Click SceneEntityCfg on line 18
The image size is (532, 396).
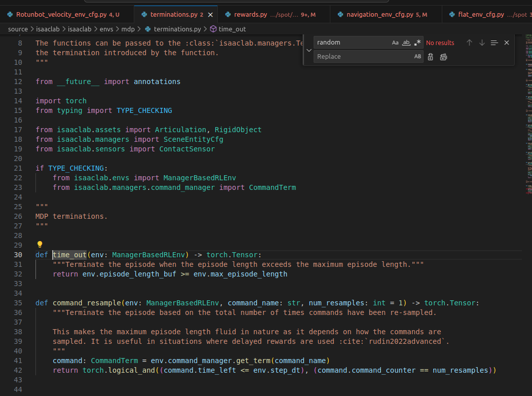coord(194,139)
